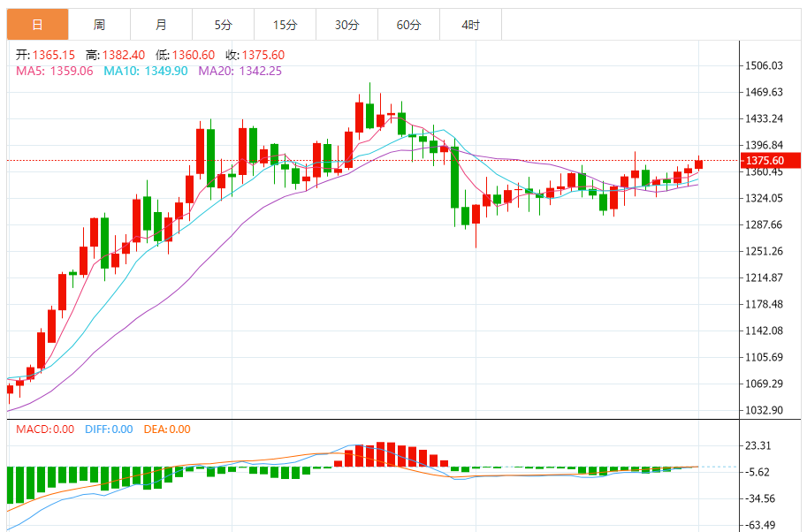
Task: Click the DEA: 0.00 indicator label
Action: click(x=166, y=429)
